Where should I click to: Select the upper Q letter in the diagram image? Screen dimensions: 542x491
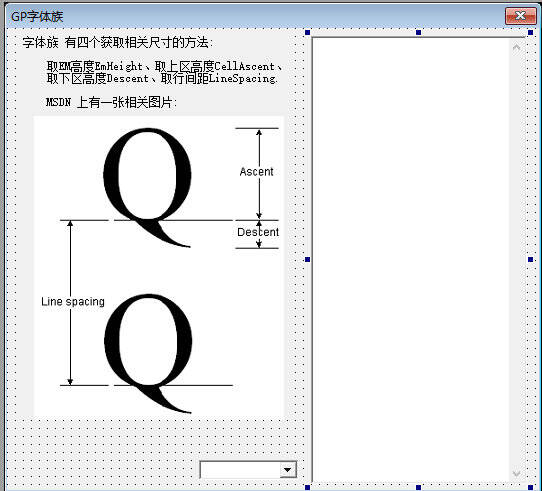[148, 187]
